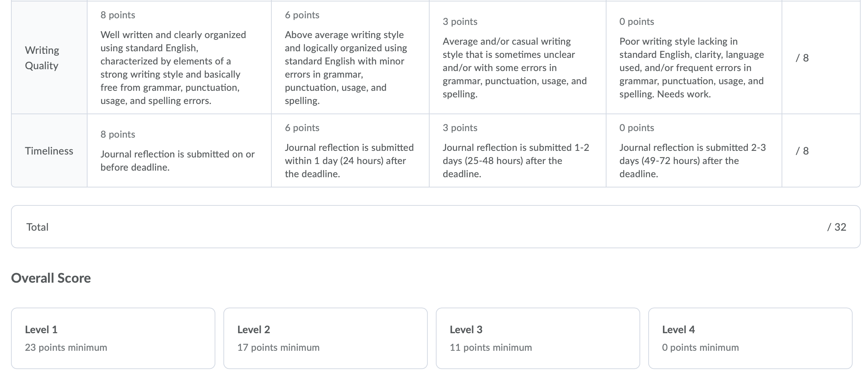Select Level 3 overall score card
This screenshot has height=383, width=868.
(x=538, y=338)
